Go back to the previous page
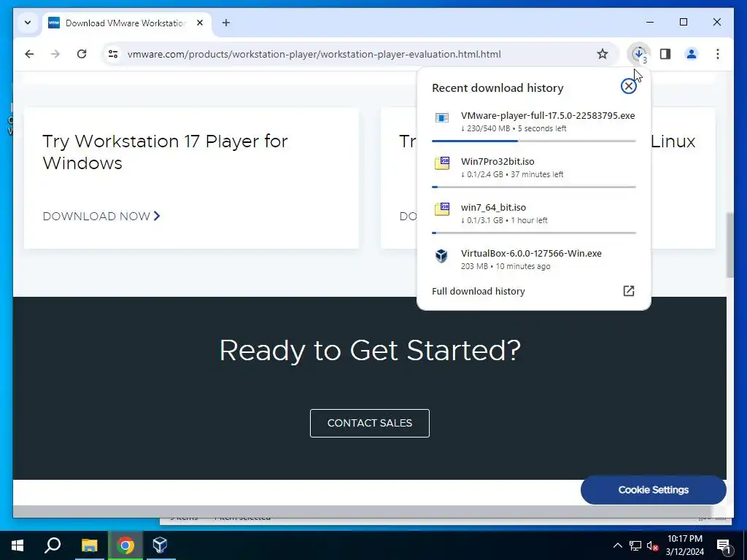 (x=29, y=54)
